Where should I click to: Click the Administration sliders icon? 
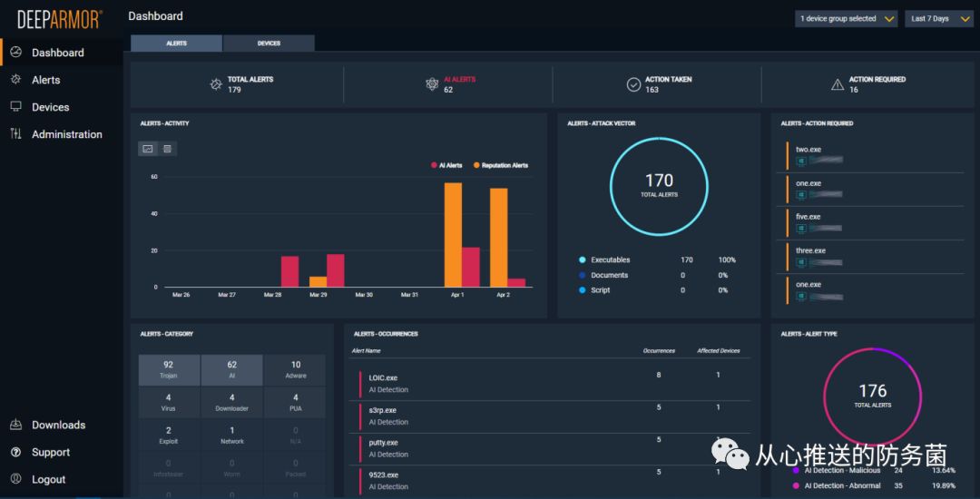click(16, 133)
